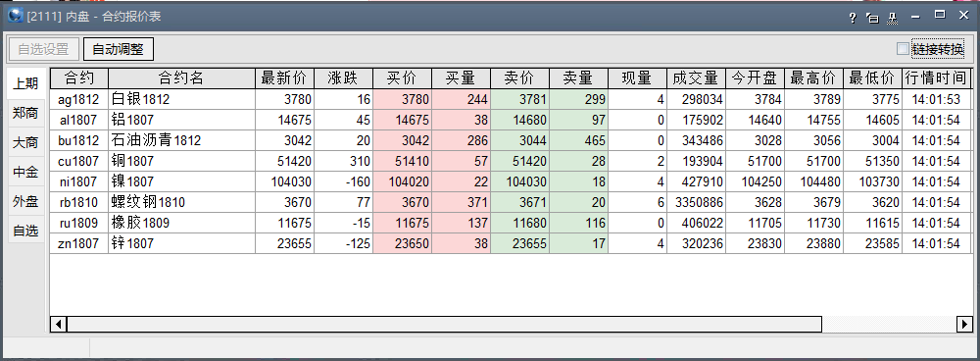
Task: Click the 最低价 column header
Action: (872, 78)
